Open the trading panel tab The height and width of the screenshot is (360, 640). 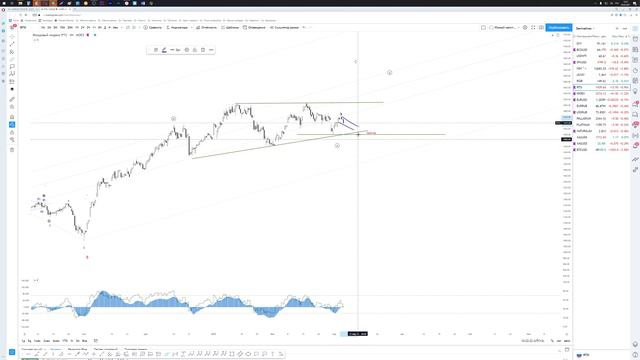coord(136,349)
